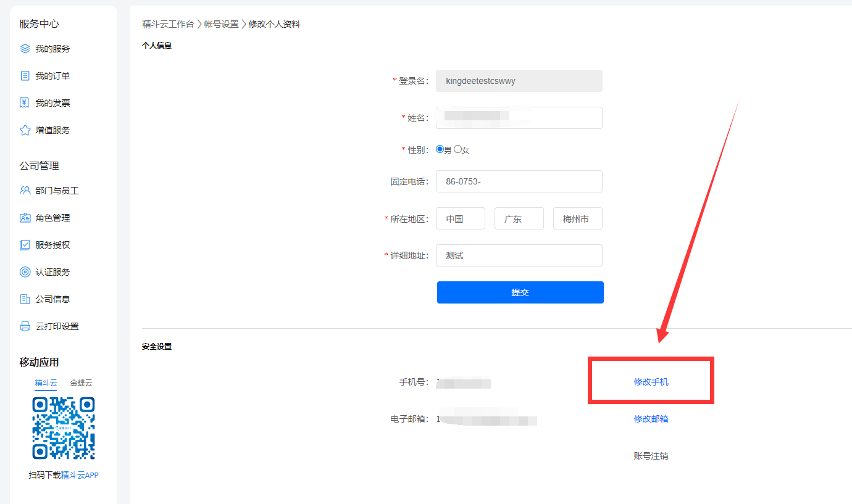Open 服务授权 sidebar entry
The image size is (852, 504).
coord(52,245)
